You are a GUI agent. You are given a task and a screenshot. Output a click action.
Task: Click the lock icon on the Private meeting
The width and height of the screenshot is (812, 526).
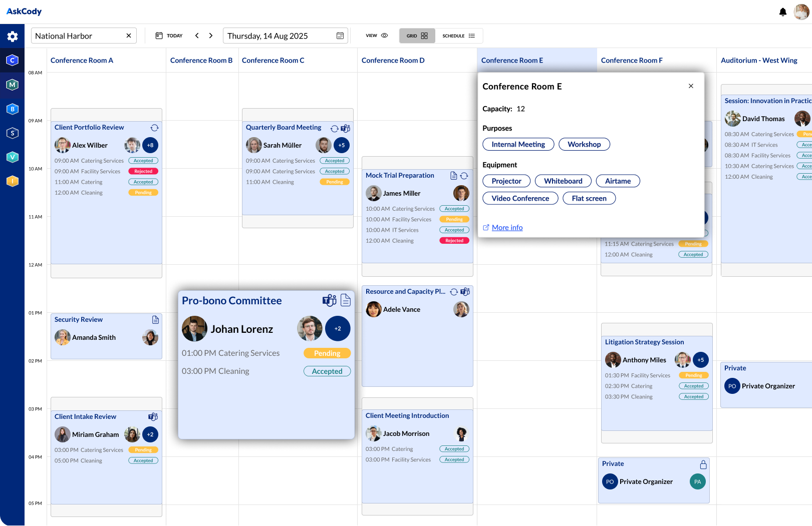coord(703,464)
